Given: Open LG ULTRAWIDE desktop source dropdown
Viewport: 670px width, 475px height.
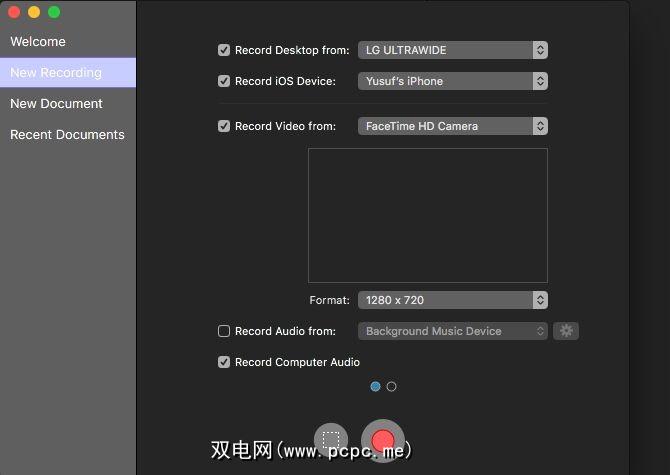Looking at the screenshot, I should tap(452, 50).
